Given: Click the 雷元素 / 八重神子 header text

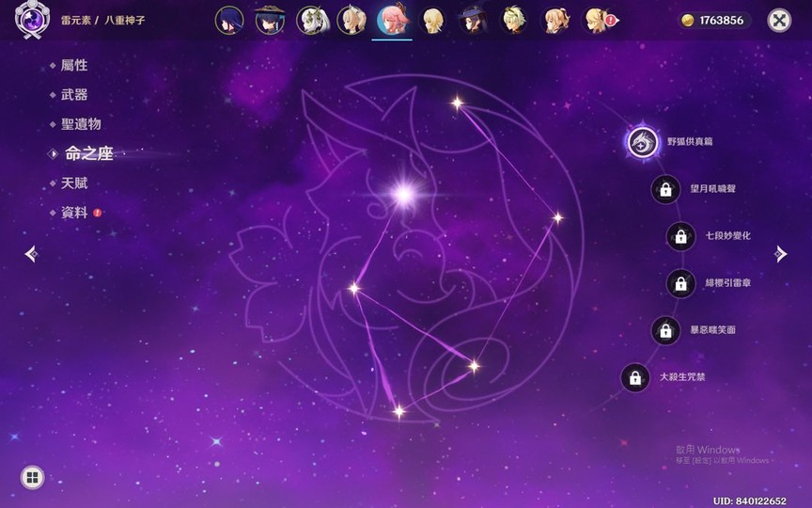Looking at the screenshot, I should 103,20.
